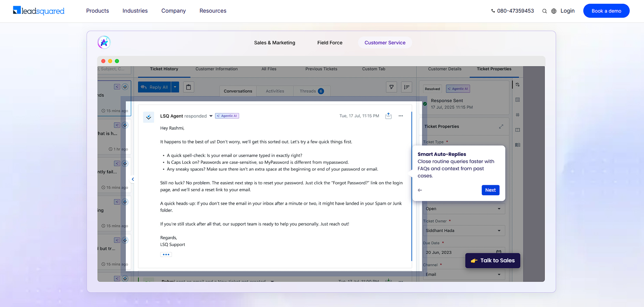Viewport: 644px width, 307px height.
Task: Switch to the Sales & Marketing tab
Action: (274, 43)
